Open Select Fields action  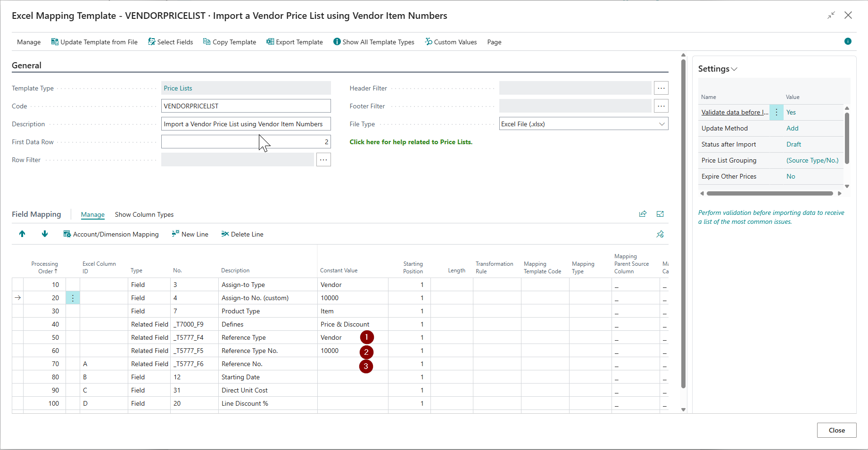(x=171, y=42)
